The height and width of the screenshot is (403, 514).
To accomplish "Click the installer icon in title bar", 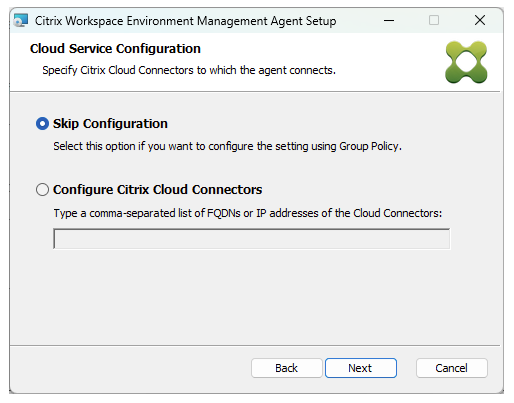I will [x=21, y=21].
